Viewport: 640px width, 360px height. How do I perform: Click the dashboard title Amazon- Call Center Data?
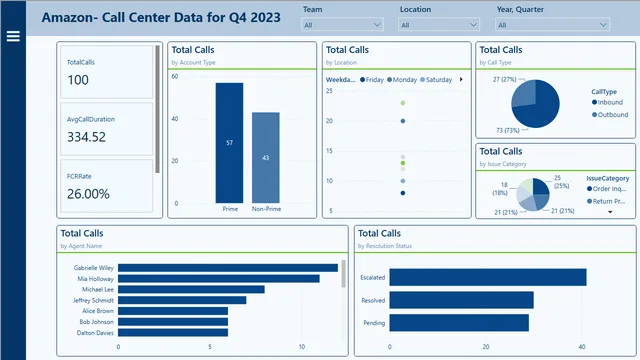161,18
